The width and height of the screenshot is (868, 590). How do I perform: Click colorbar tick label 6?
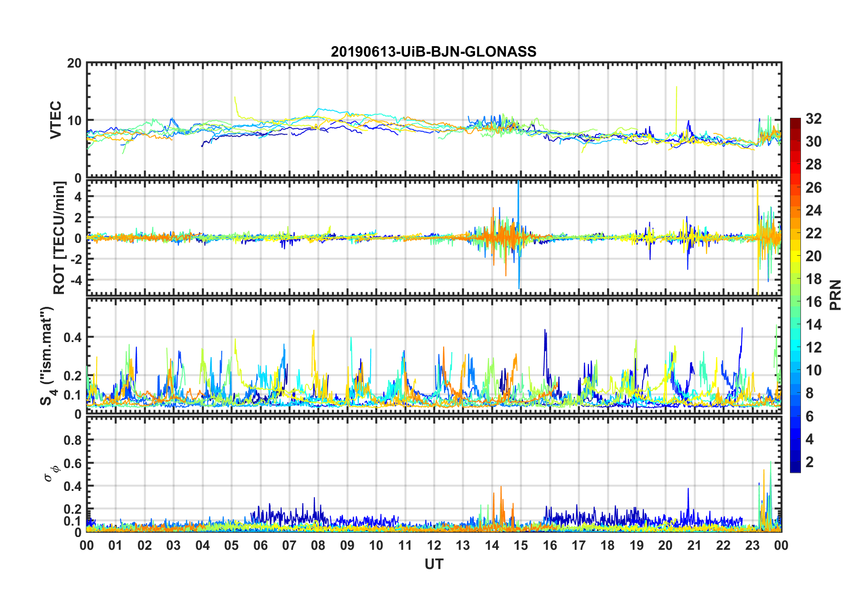tap(810, 416)
